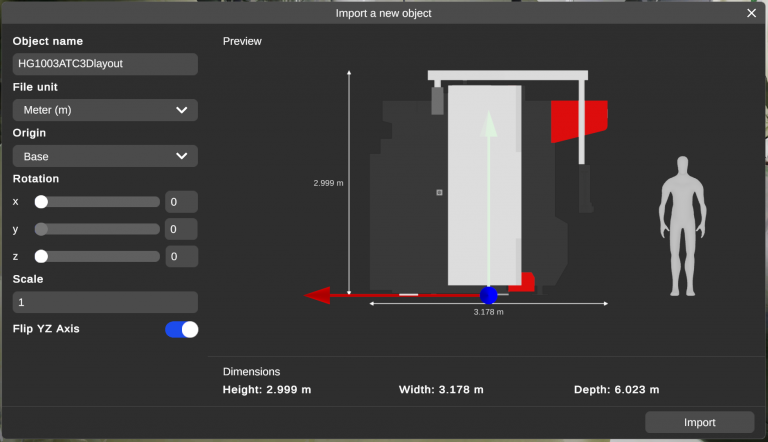The height and width of the screenshot is (442, 768).
Task: Click the Y rotation slider handle
Action: 41,229
